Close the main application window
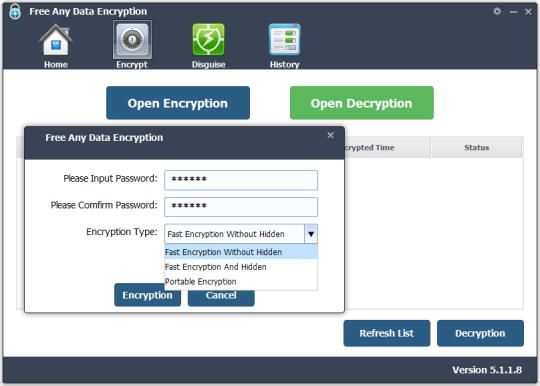The image size is (540, 386). [x=528, y=12]
